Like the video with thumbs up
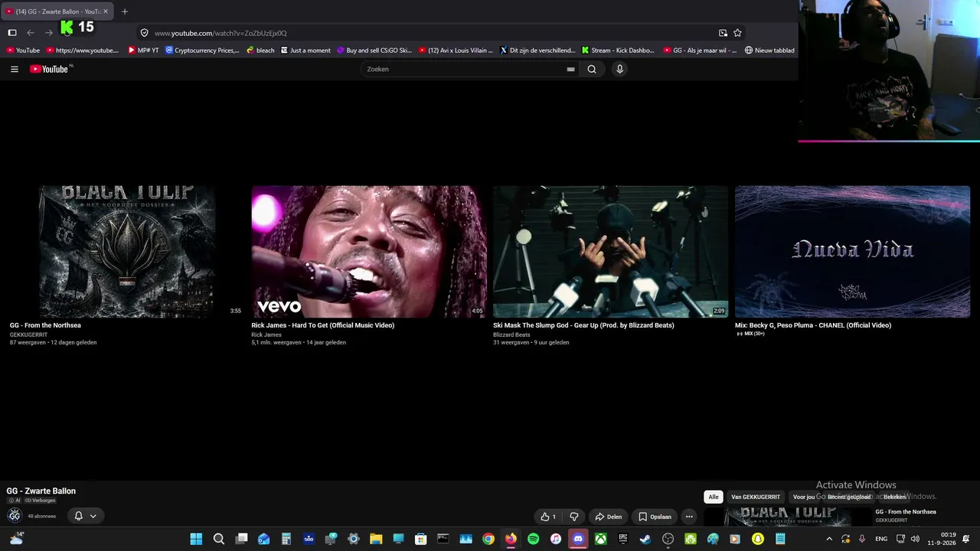Image resolution: width=980 pixels, height=551 pixels. click(548, 517)
